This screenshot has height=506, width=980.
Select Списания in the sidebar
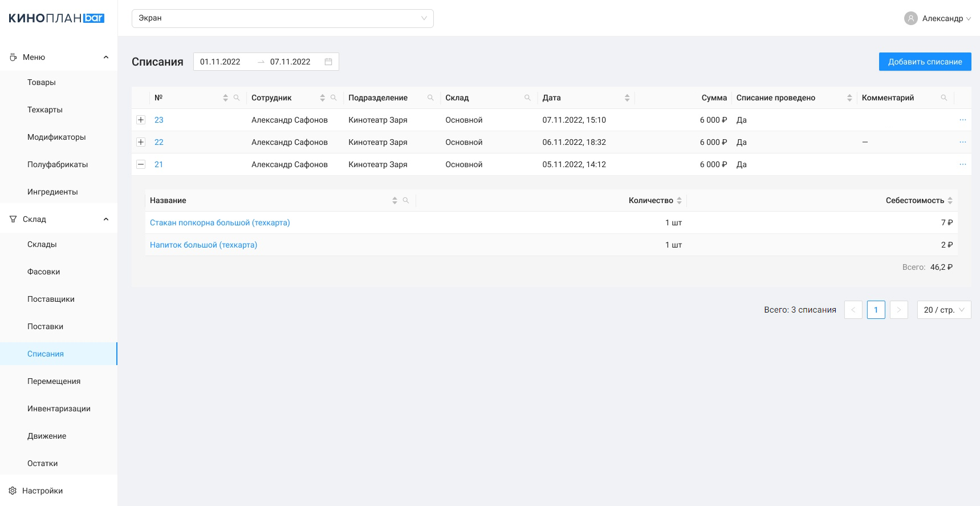pos(59,354)
